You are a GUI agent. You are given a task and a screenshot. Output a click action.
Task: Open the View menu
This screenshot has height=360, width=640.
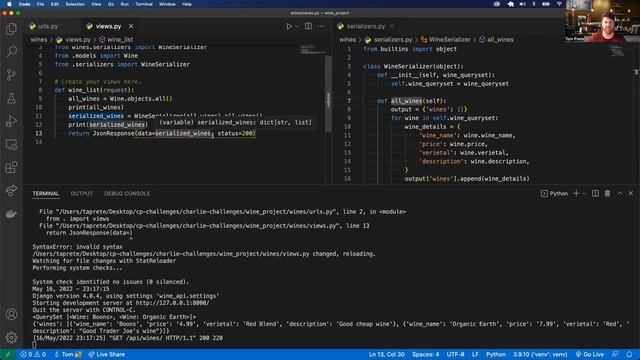pos(96,4)
